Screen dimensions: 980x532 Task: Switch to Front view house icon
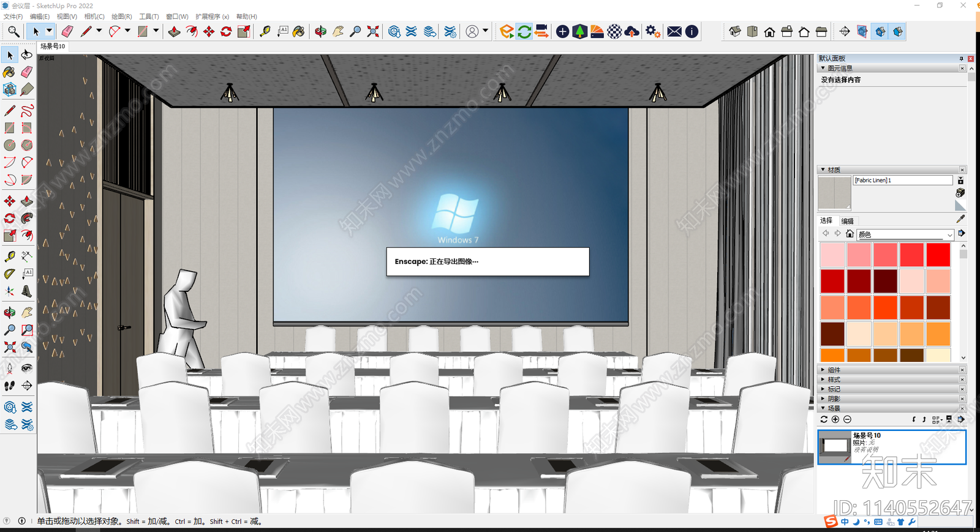point(769,31)
